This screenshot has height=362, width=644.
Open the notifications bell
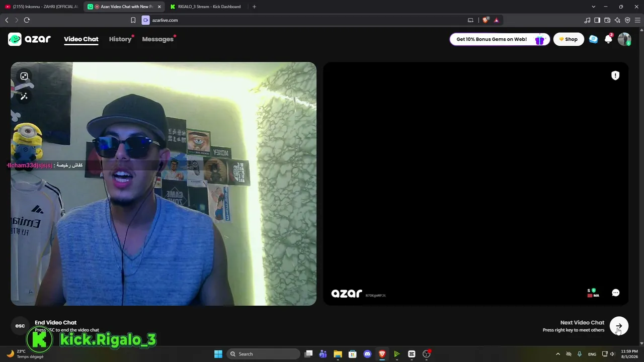608,39
